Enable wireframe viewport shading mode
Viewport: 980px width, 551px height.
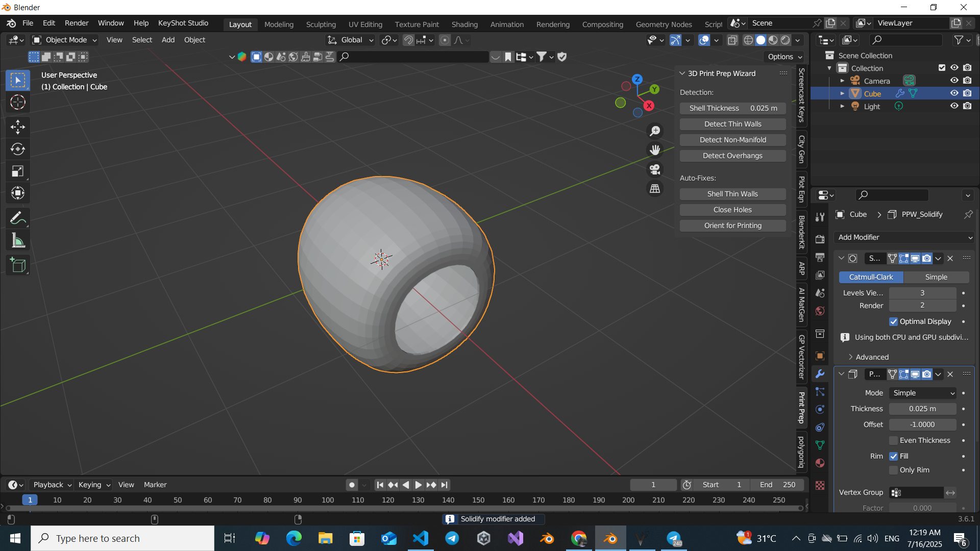coord(748,40)
